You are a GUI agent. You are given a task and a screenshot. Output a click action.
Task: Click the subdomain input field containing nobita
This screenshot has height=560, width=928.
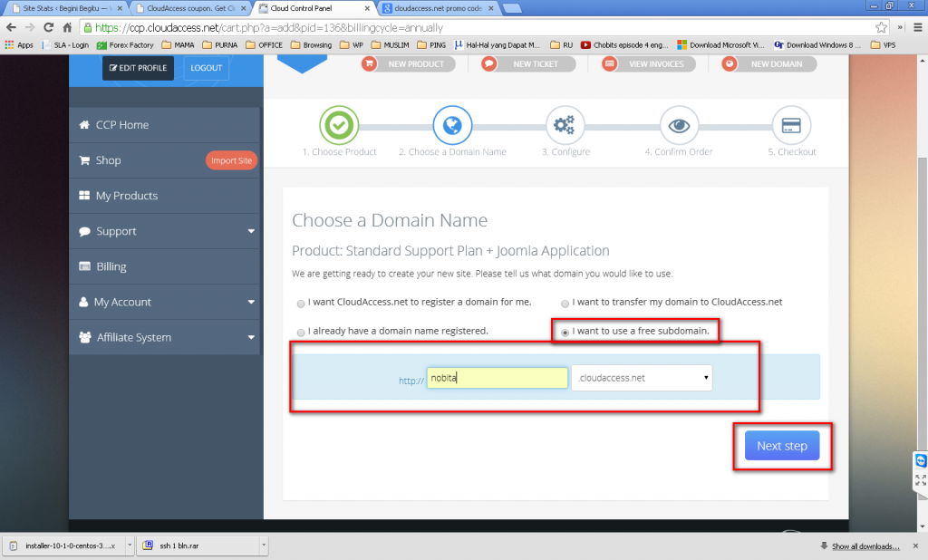(498, 378)
